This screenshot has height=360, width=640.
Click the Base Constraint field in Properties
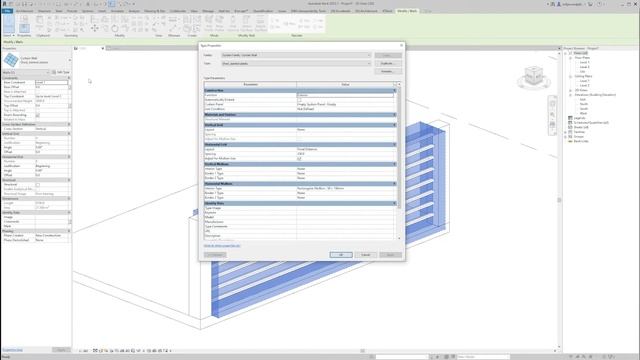(x=51, y=82)
